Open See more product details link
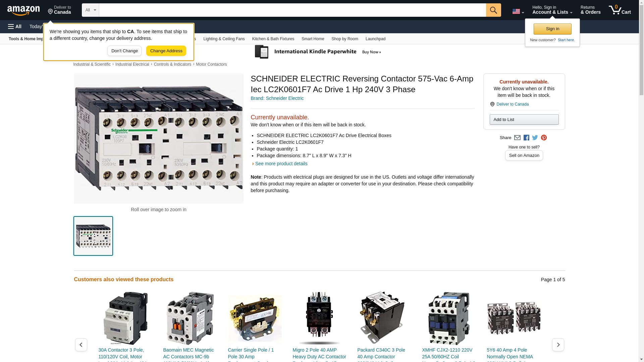The height and width of the screenshot is (362, 644). point(281,164)
